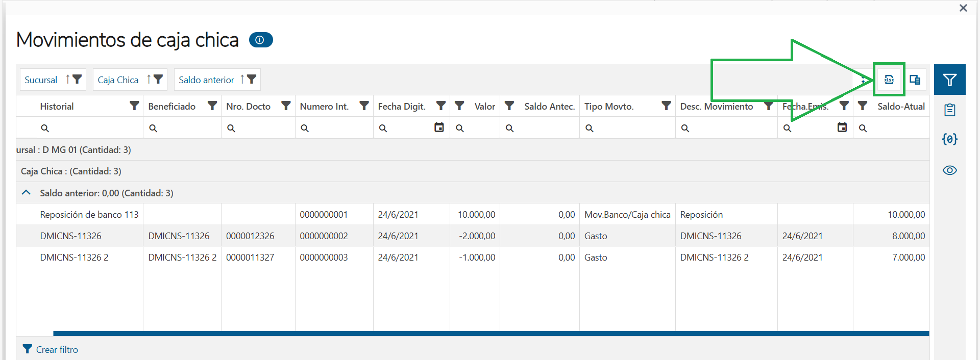
Task: Open filter dropdown for Tipo Movto. column
Action: coord(666,106)
